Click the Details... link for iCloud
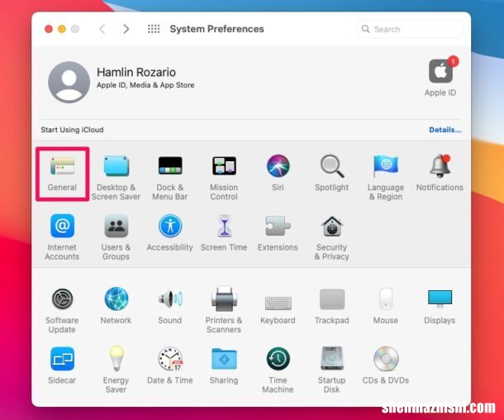 click(x=445, y=130)
